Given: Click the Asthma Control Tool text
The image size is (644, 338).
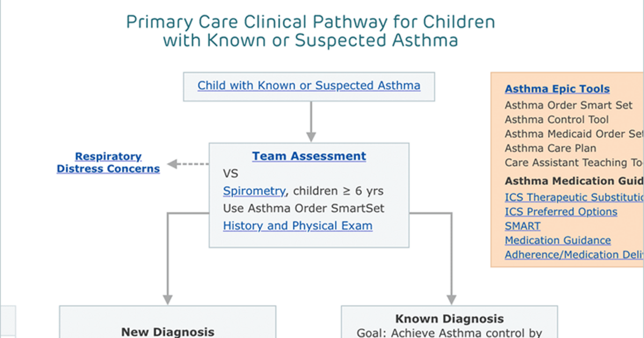Looking at the screenshot, I should 557,120.
